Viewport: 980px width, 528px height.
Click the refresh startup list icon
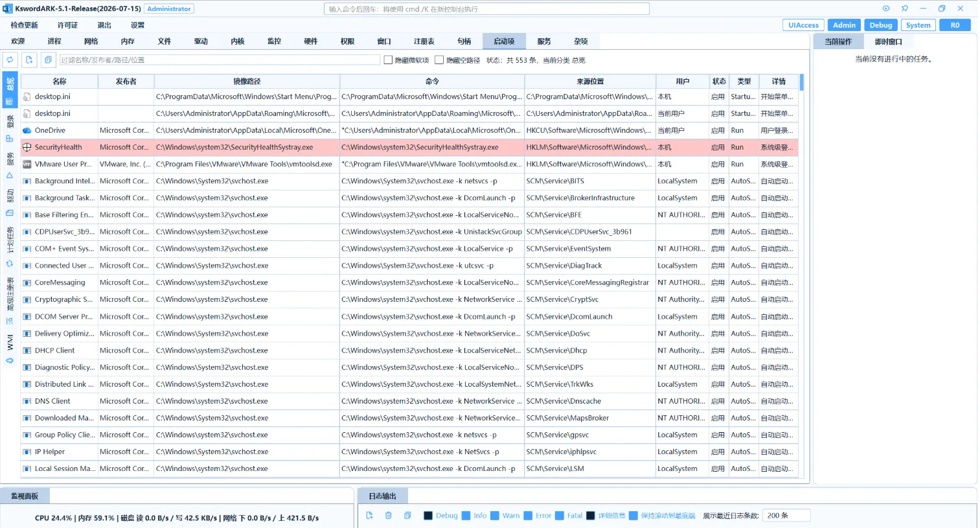click(x=10, y=60)
